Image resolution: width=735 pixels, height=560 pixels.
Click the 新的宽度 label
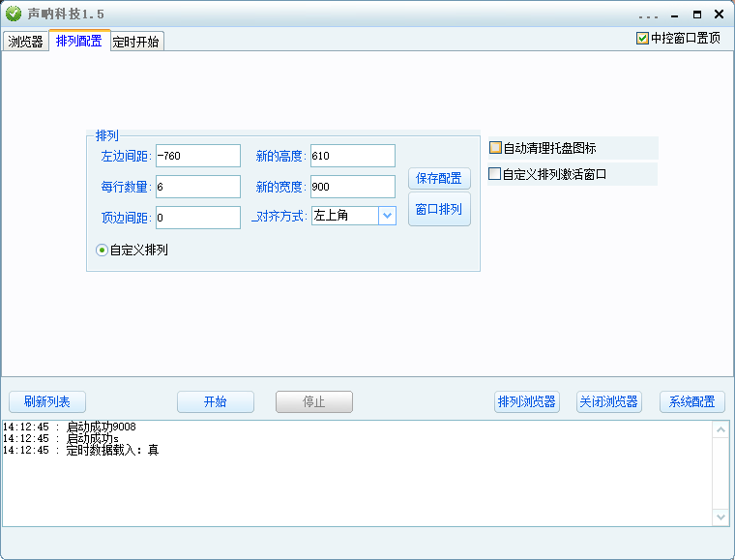(280, 187)
